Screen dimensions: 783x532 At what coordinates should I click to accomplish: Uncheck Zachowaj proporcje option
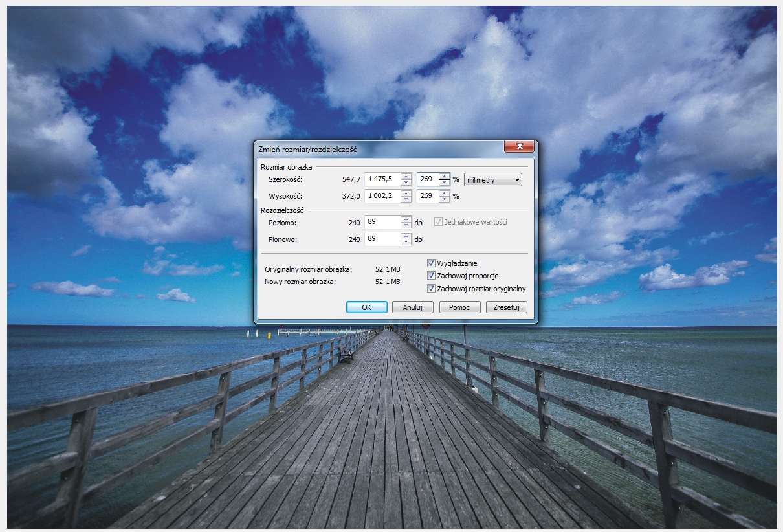tap(431, 276)
